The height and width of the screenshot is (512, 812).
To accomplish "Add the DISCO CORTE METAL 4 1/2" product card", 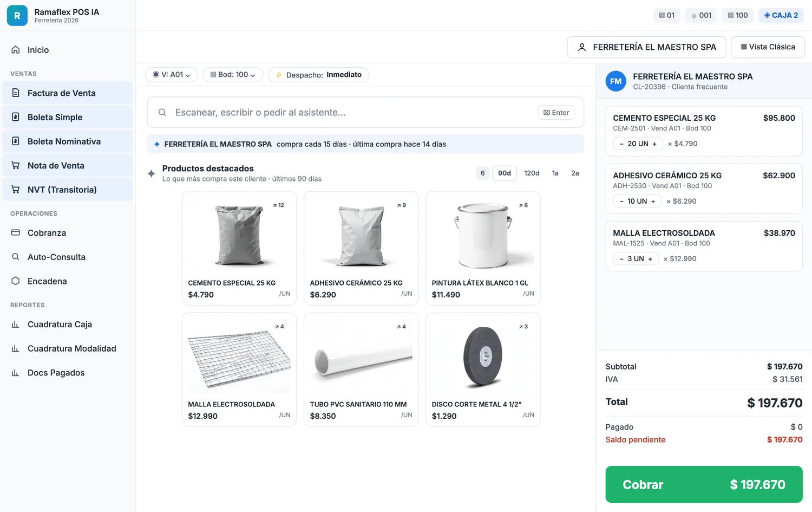I will click(483, 370).
